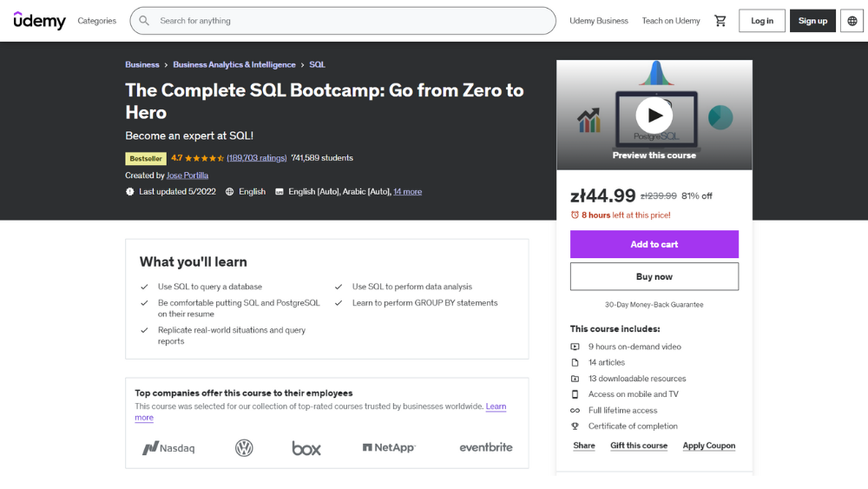The image size is (868, 489).
Task: Click the checkmark beside 'Use SQL to query a database'
Action: [x=144, y=287]
